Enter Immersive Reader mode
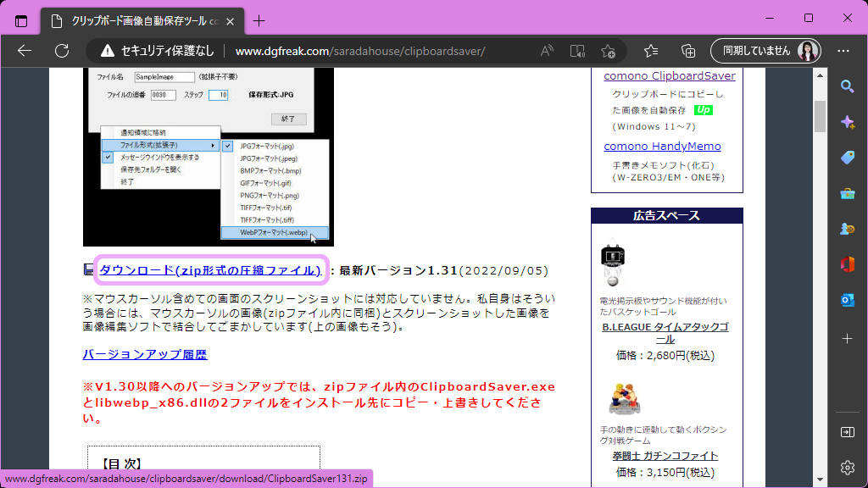The height and width of the screenshot is (488, 868). (577, 51)
